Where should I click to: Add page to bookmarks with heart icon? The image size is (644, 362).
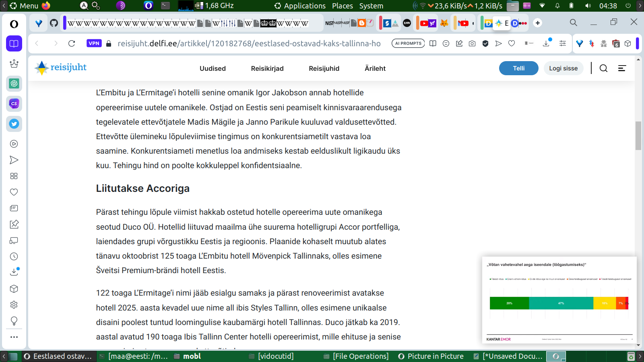coord(512,43)
